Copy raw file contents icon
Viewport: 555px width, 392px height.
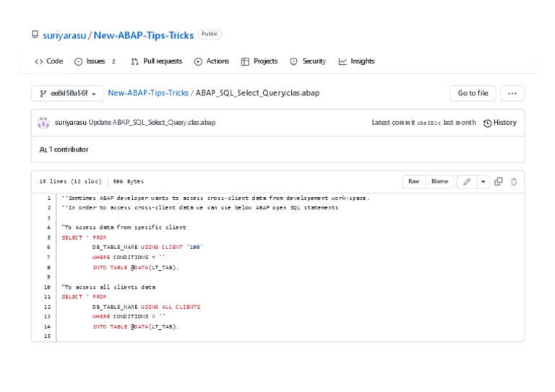coord(499,182)
